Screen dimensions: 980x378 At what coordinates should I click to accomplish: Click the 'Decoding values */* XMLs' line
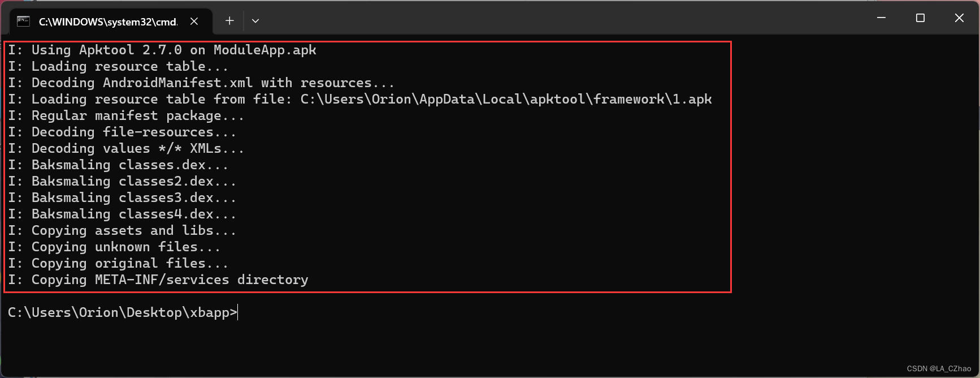click(x=126, y=148)
